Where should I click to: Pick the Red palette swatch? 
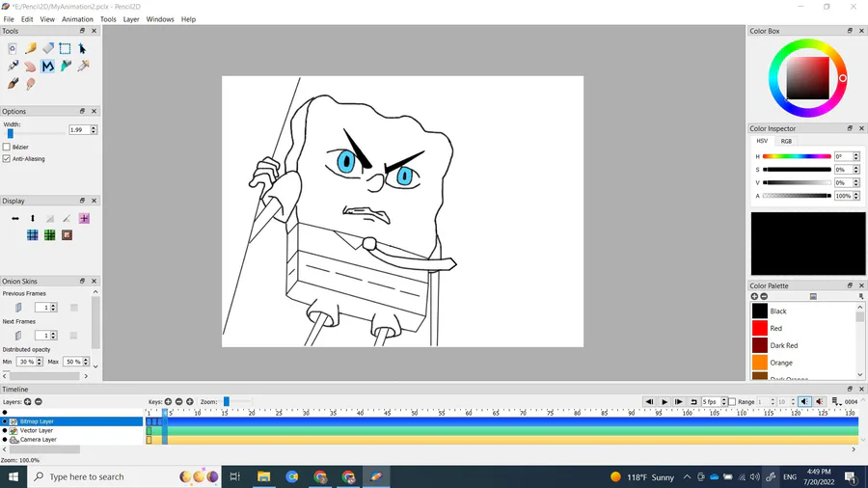[x=760, y=328]
